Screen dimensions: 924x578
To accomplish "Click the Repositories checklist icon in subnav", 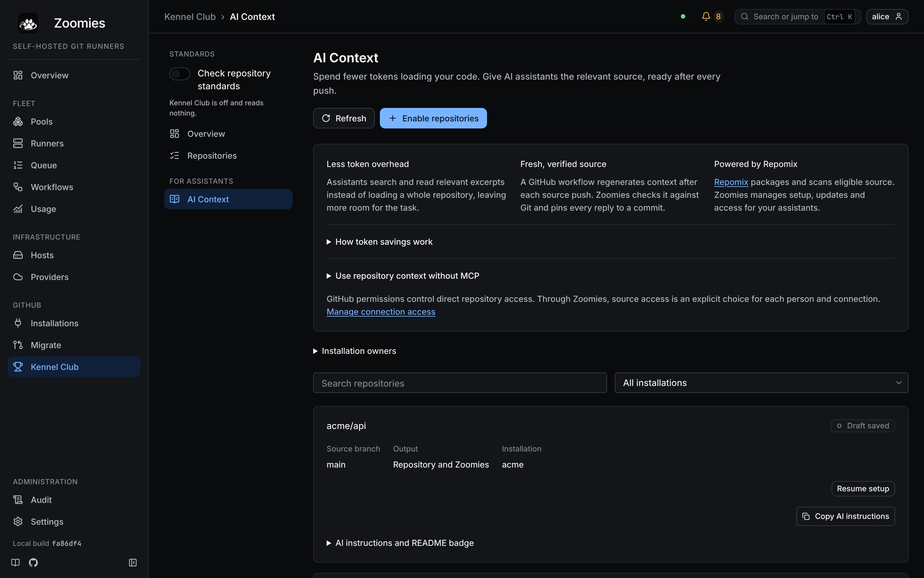I will pyautogui.click(x=175, y=156).
